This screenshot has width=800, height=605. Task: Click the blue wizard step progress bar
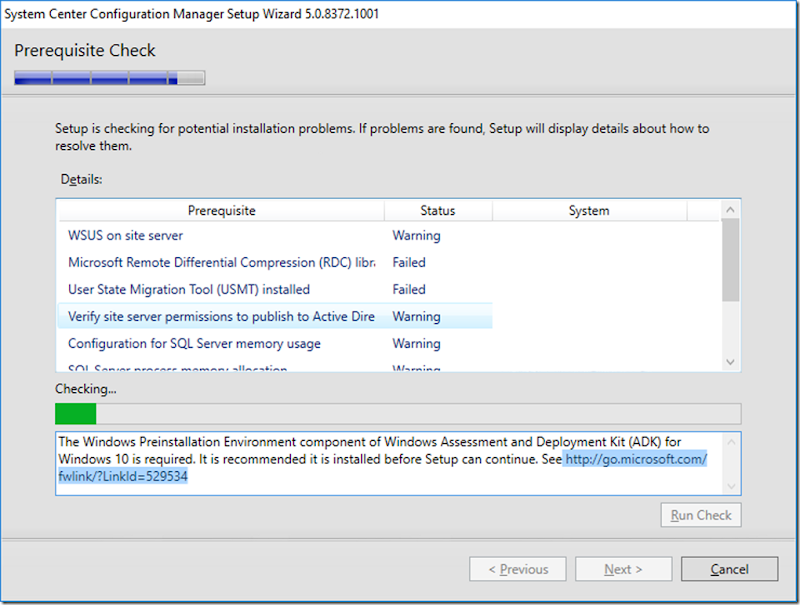[x=110, y=78]
